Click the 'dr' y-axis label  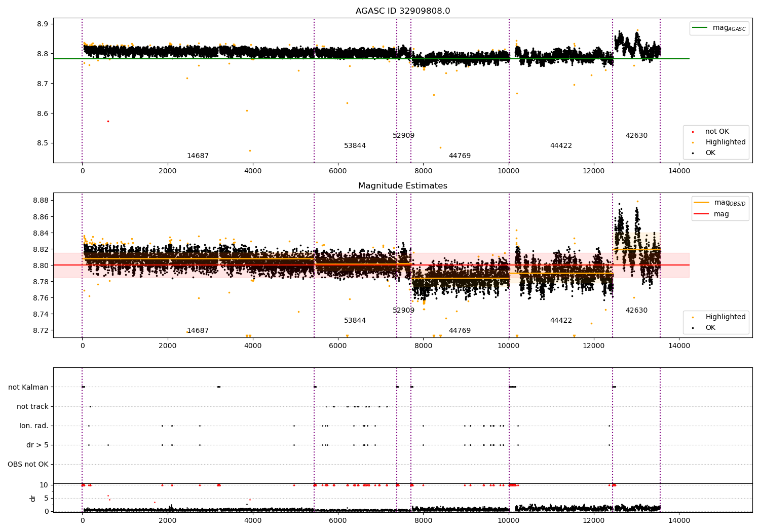pyautogui.click(x=33, y=498)
